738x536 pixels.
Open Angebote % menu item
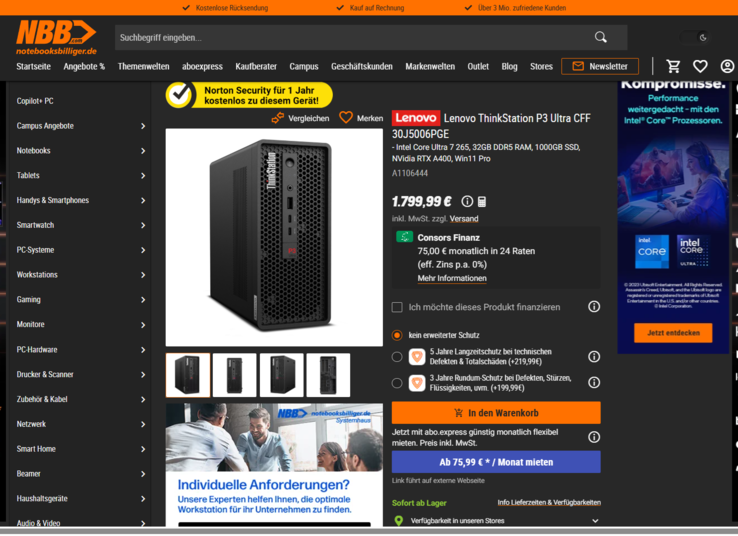pyautogui.click(x=84, y=66)
